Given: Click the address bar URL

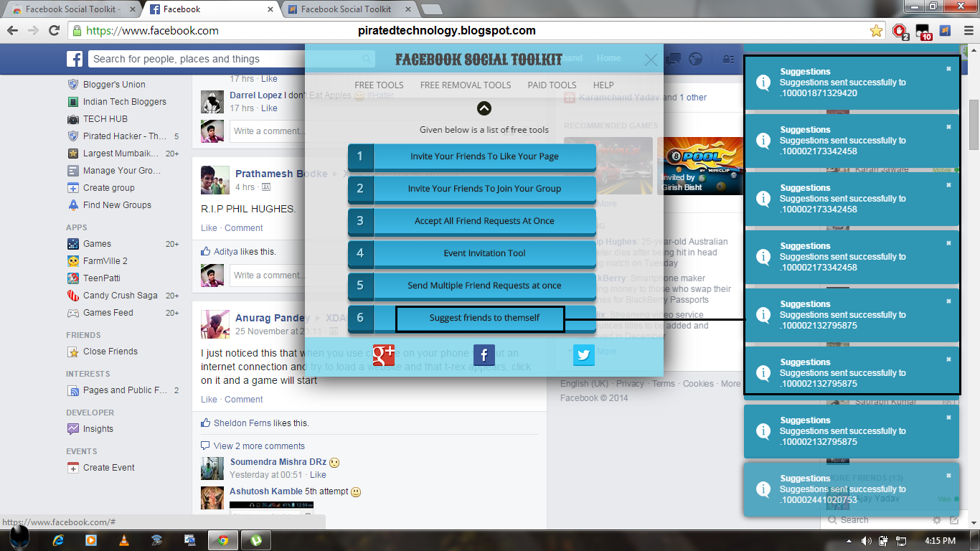Looking at the screenshot, I should (152, 31).
